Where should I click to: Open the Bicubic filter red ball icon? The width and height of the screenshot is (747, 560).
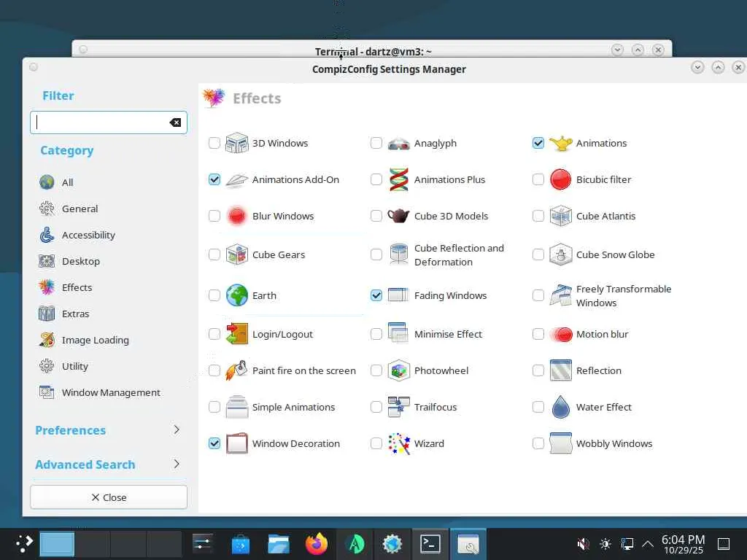click(561, 179)
